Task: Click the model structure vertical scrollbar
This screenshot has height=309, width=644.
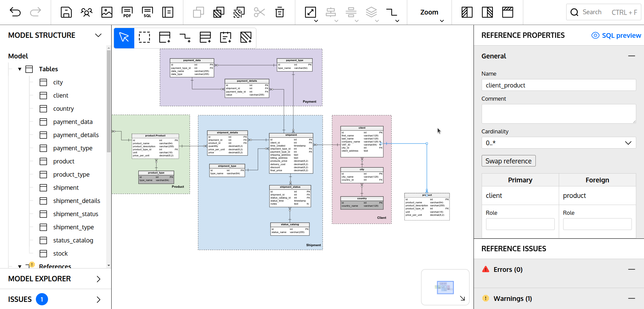Action: click(x=109, y=101)
